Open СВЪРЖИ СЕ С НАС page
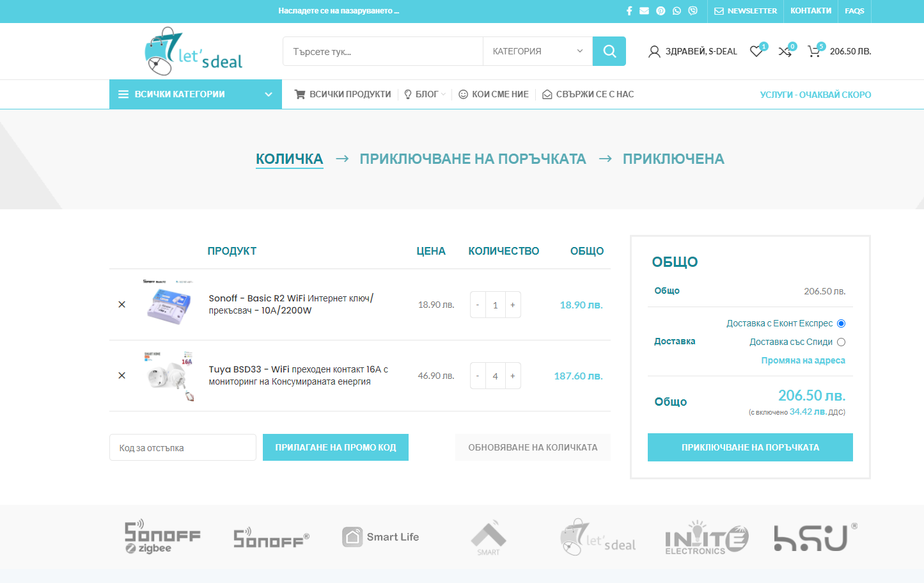The height and width of the screenshot is (583, 924). click(588, 94)
